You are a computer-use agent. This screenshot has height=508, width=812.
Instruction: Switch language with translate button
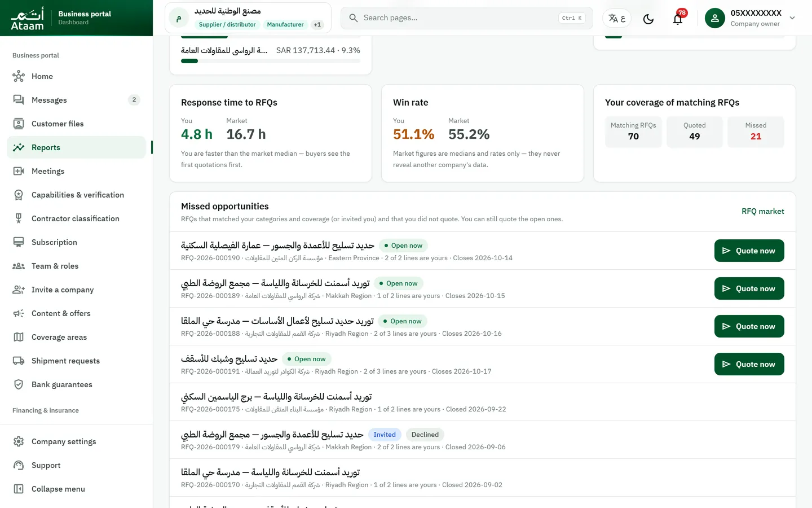(617, 19)
